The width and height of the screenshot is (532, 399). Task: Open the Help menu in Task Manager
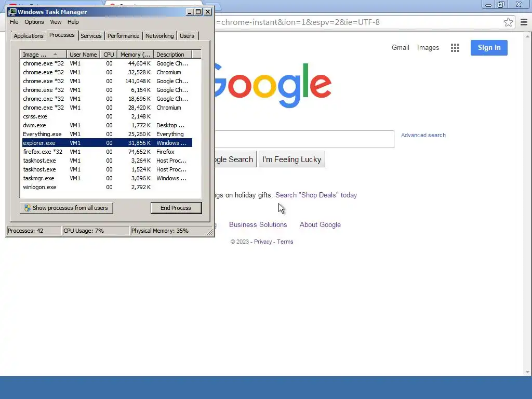(73, 22)
